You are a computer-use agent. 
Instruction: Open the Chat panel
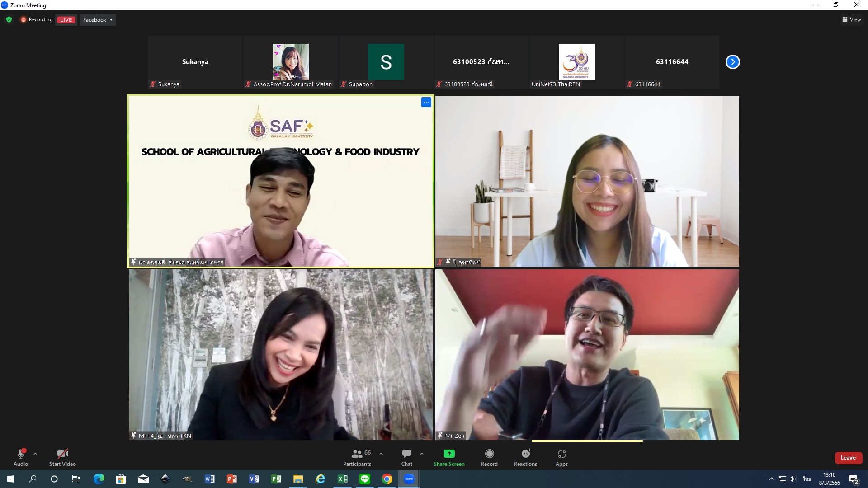(406, 457)
